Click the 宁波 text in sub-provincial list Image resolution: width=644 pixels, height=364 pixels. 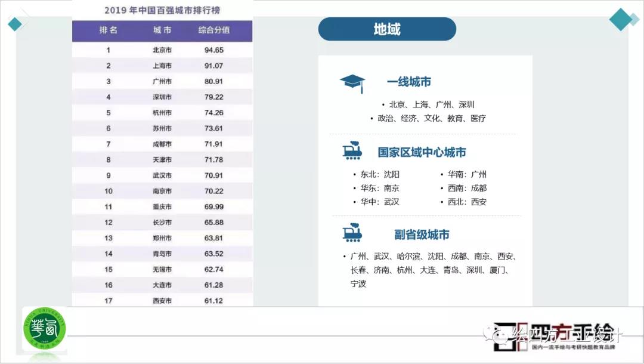(x=358, y=284)
